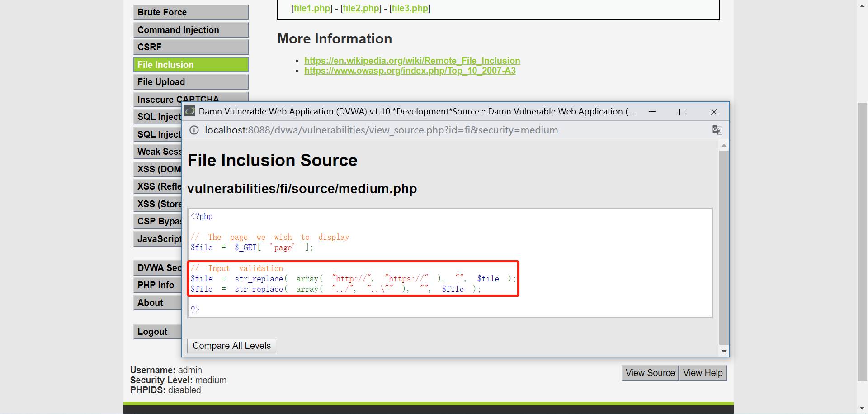The width and height of the screenshot is (868, 414).
Task: Click the 'File Inclusion Source' heading
Action: pyautogui.click(x=272, y=160)
